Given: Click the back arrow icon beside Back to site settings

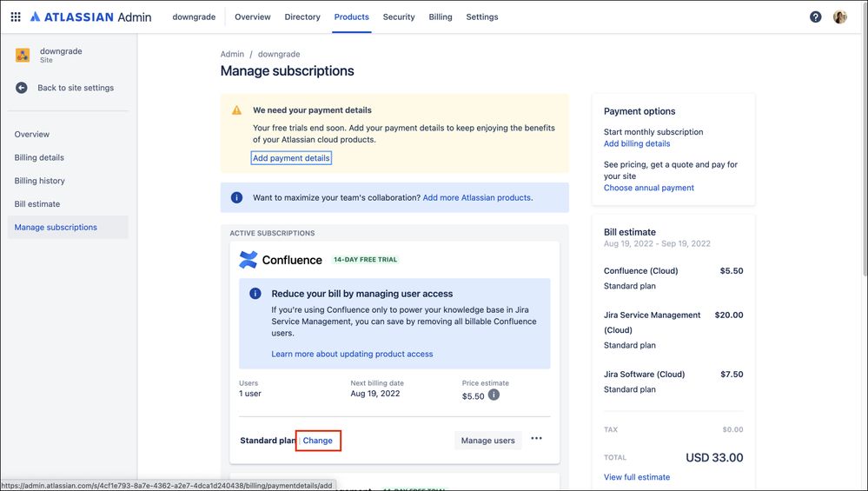Looking at the screenshot, I should click(21, 88).
